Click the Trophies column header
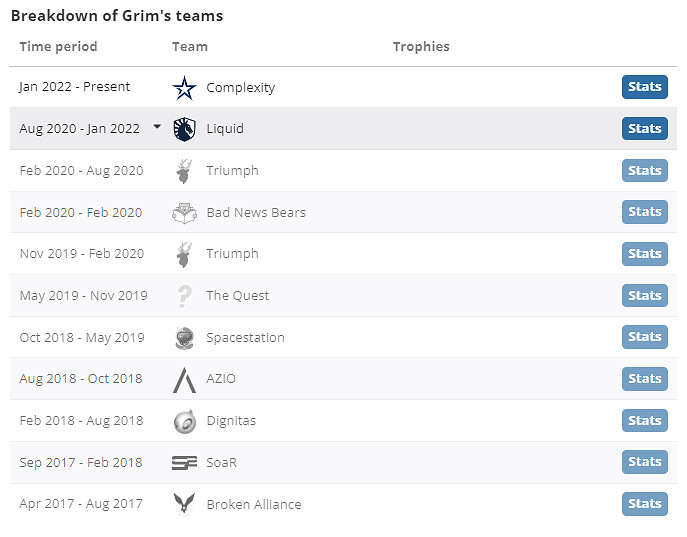This screenshot has height=537, width=687. click(421, 47)
